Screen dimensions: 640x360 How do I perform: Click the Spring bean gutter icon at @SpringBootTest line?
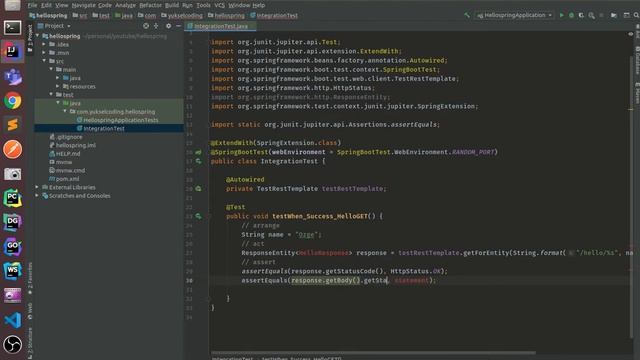tap(198, 152)
